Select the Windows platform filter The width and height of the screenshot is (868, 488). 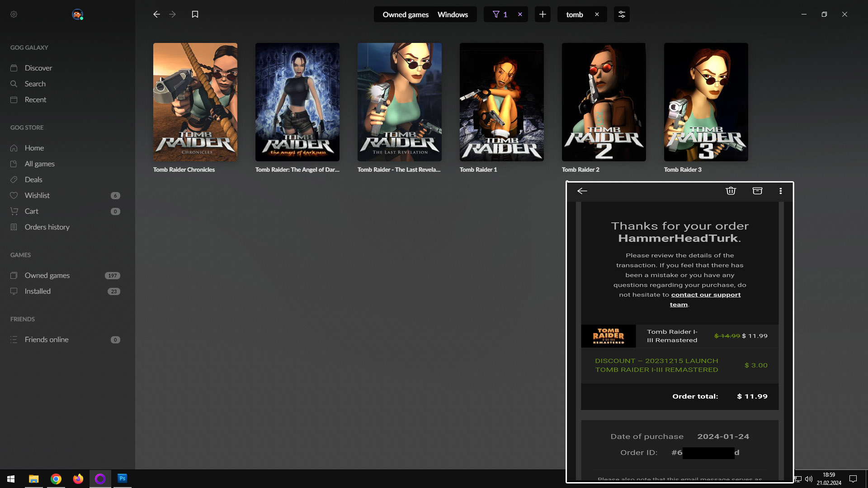coord(453,14)
